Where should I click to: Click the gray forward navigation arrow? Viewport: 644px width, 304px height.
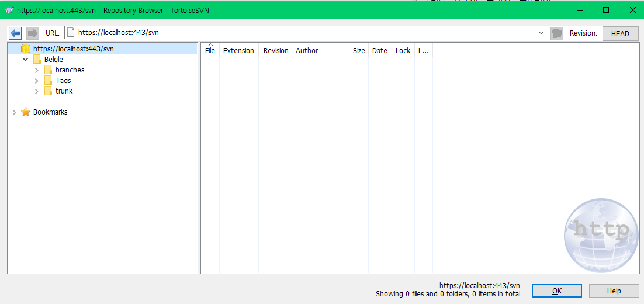tap(32, 33)
